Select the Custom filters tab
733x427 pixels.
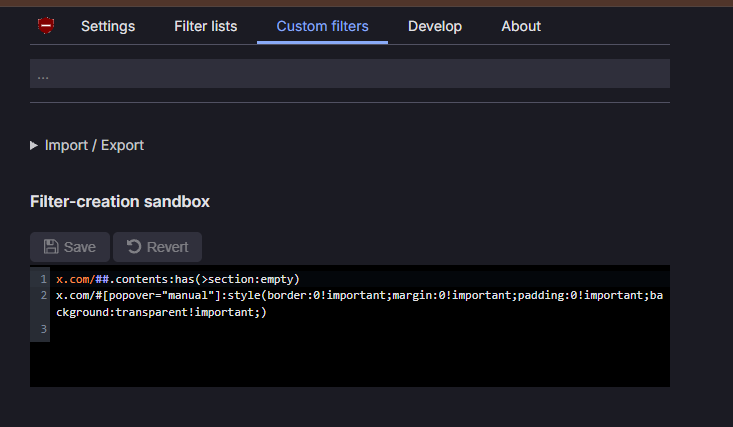322,26
